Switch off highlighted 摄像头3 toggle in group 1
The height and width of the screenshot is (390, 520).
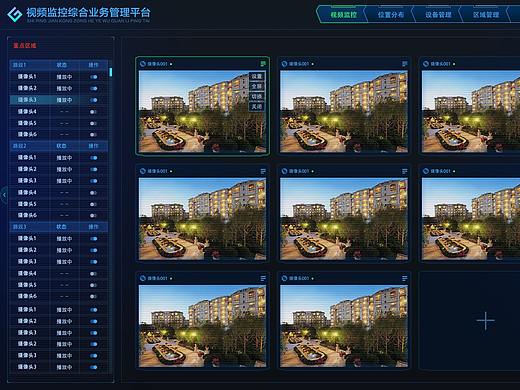click(93, 100)
